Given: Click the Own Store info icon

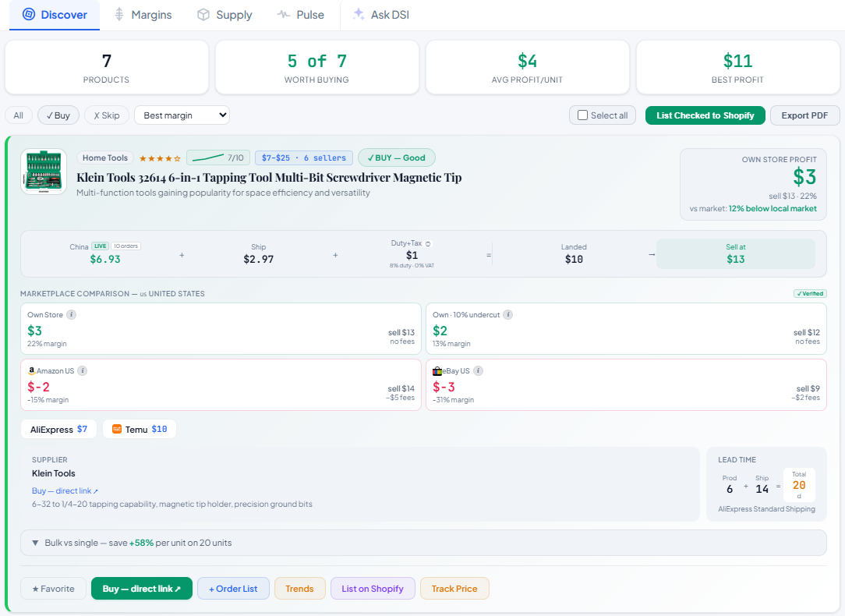Looking at the screenshot, I should 71,315.
